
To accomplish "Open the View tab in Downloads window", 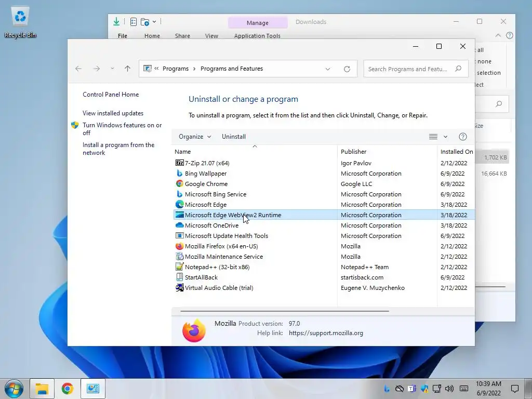I will pyautogui.click(x=211, y=36).
